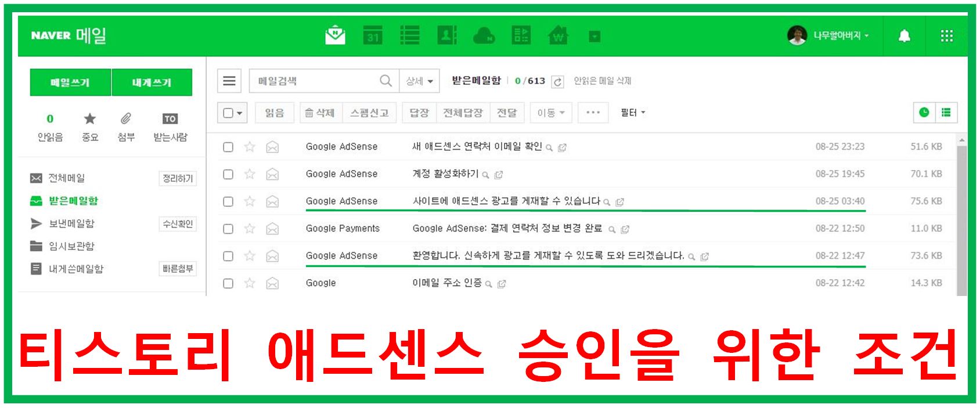Screen dimensions: 980x408
Task: Preview magnifier icon for 계정 활성화하기
Action: point(486,175)
